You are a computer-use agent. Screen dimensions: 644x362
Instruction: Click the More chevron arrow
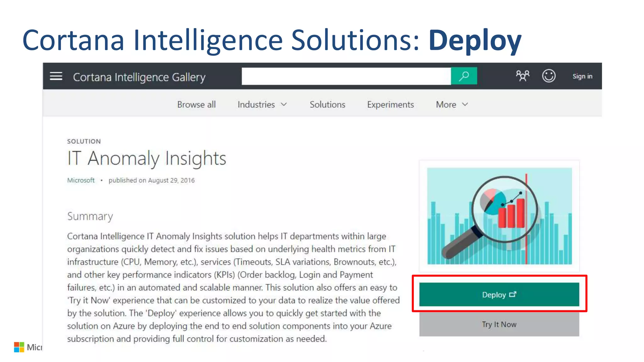click(465, 104)
